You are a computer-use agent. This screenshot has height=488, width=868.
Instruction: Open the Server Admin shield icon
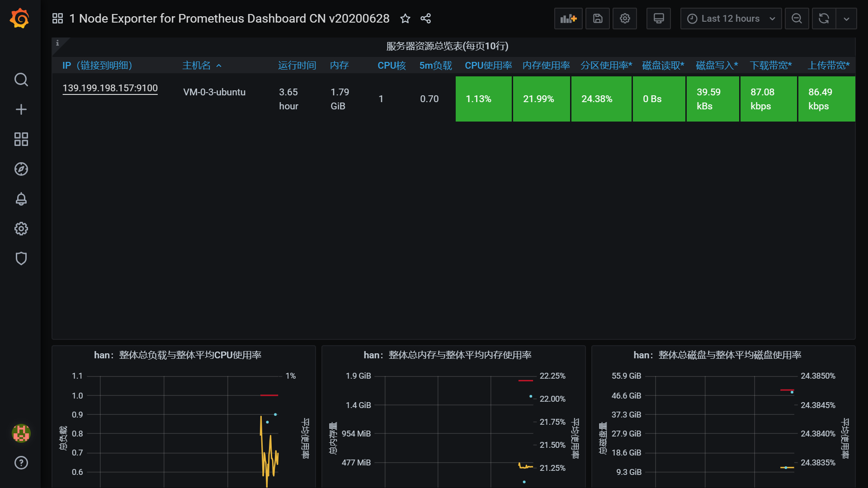coord(21,258)
